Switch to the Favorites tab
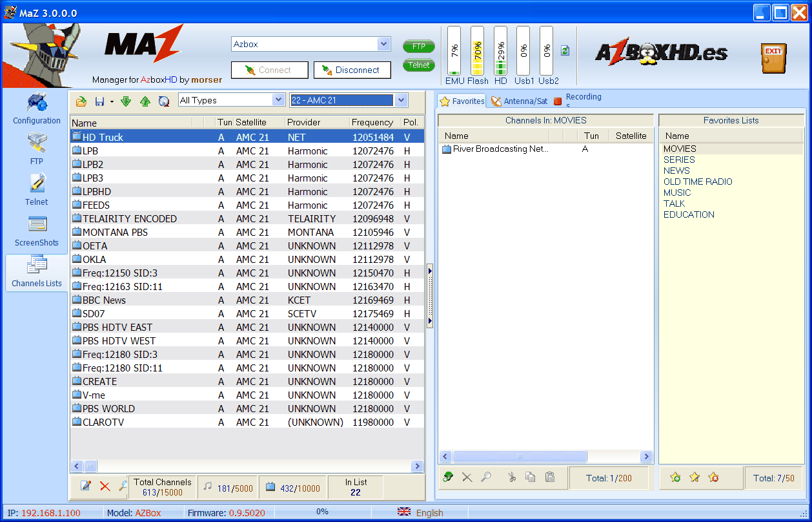Screen dimensions: 812x522 pyautogui.click(x=462, y=101)
